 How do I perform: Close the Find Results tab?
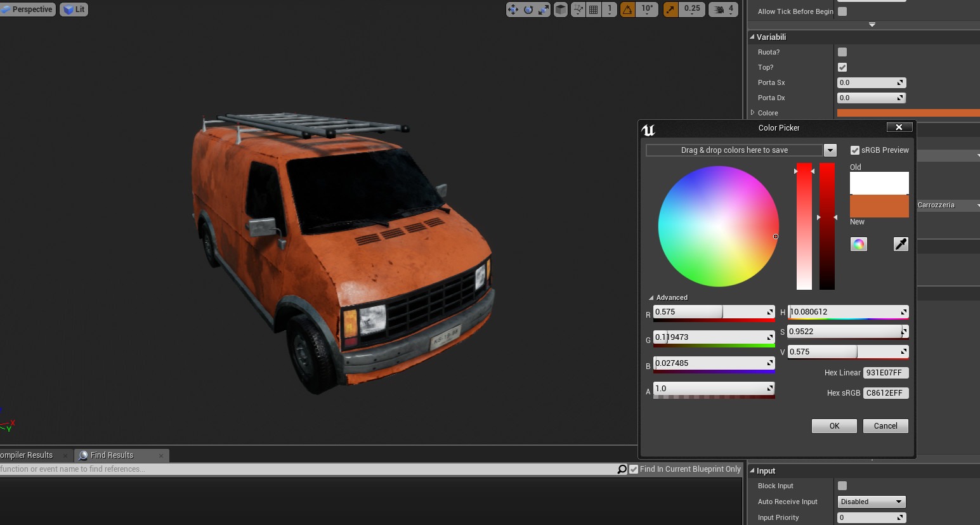pos(161,455)
